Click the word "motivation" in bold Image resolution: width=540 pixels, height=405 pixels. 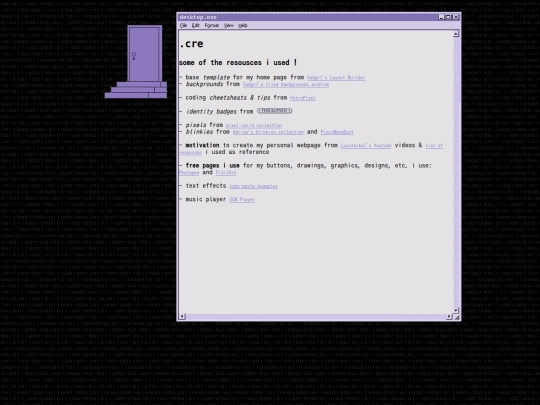(x=202, y=145)
